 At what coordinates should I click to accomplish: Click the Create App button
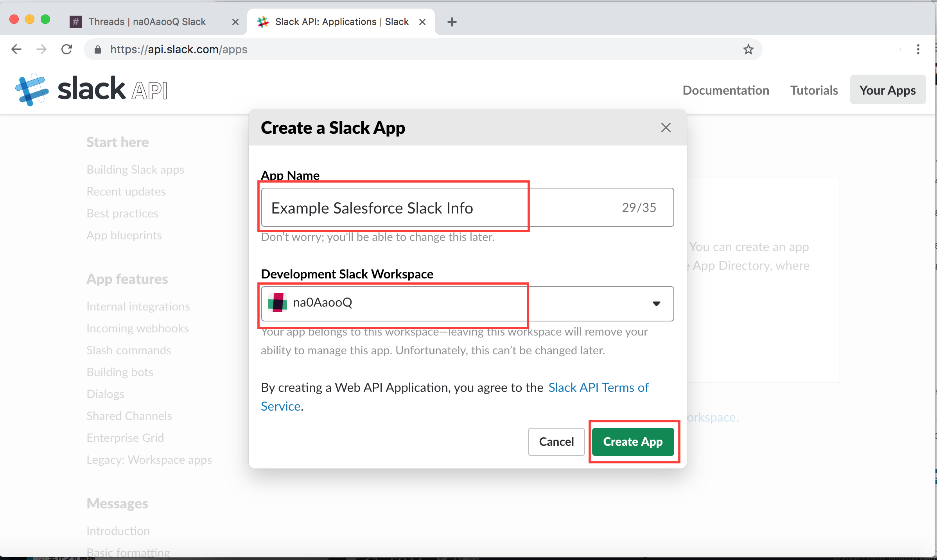point(633,442)
